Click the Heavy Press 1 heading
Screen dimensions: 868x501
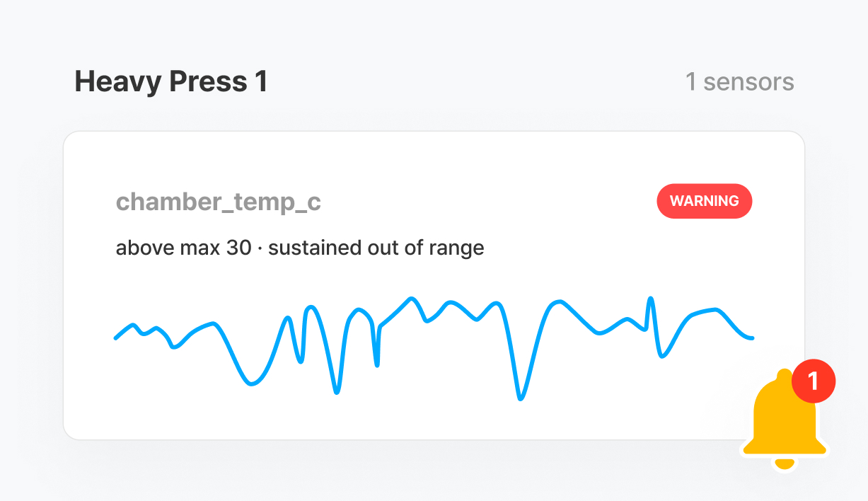click(x=171, y=82)
